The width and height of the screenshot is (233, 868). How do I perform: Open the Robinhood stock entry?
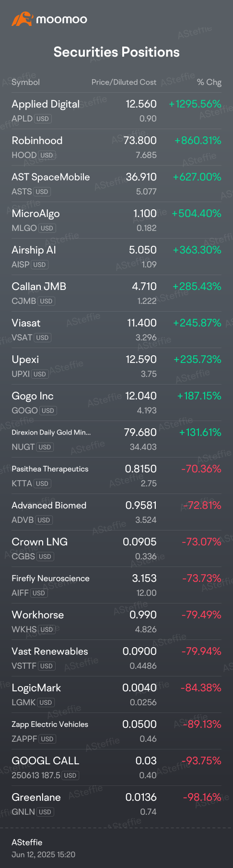[x=116, y=147]
